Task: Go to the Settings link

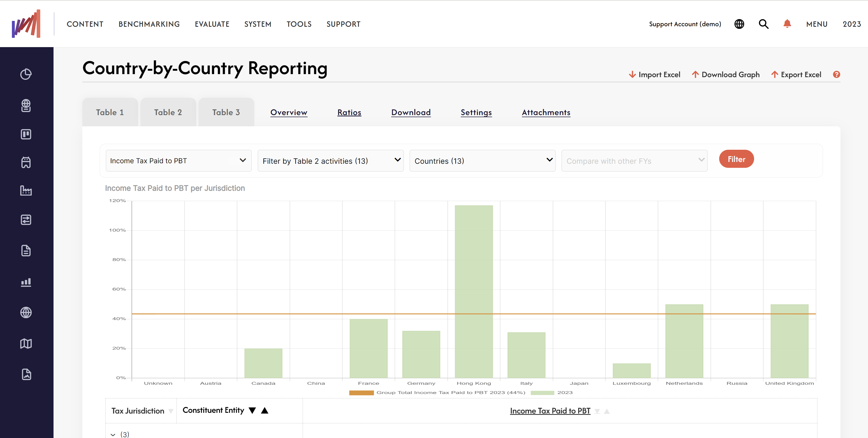Action: tap(476, 112)
